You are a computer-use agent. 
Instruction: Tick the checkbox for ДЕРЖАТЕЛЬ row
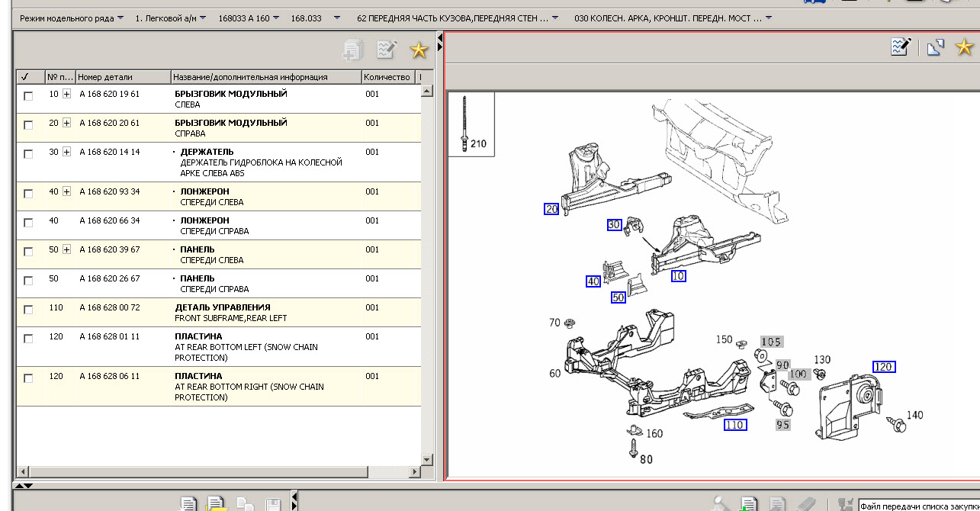click(x=28, y=154)
